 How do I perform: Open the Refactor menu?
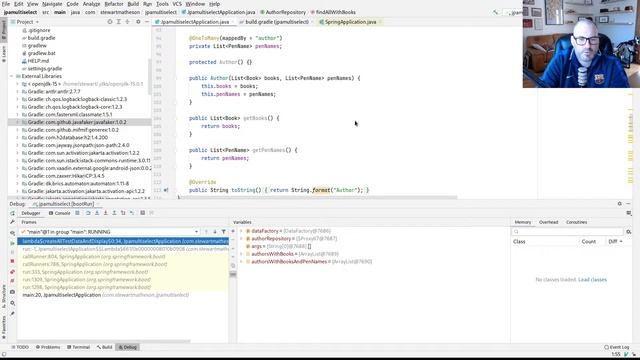[x=113, y=4]
